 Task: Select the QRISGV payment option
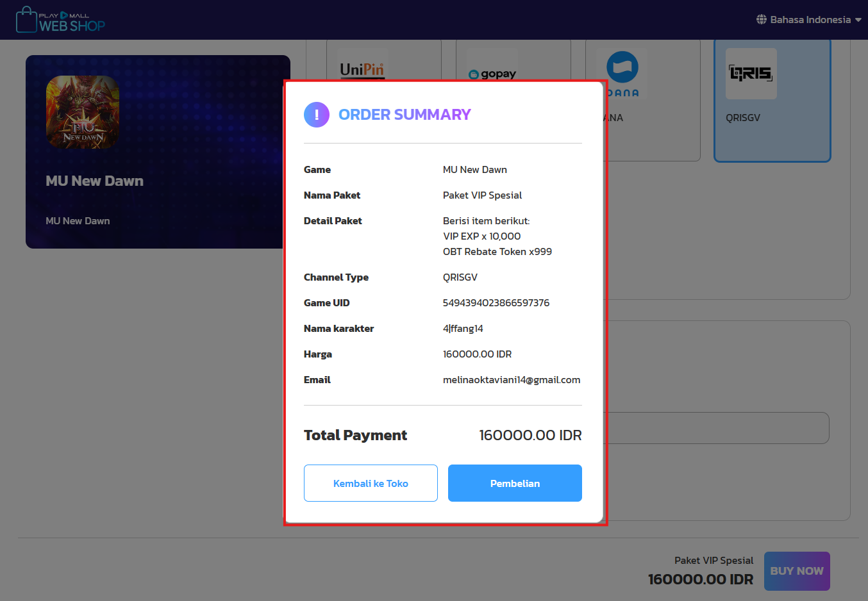pyautogui.click(x=772, y=101)
